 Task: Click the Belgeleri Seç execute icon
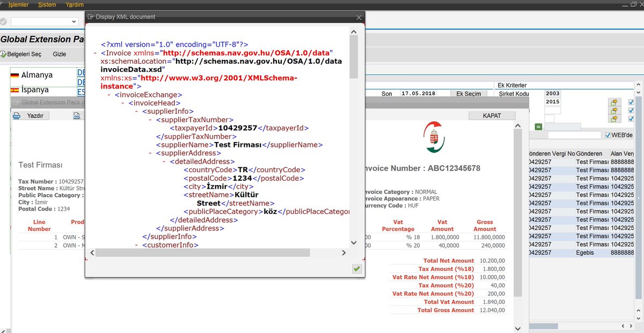tap(3, 54)
